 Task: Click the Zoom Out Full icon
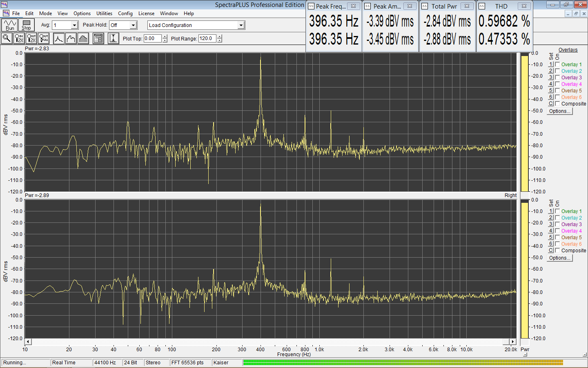[x=44, y=38]
